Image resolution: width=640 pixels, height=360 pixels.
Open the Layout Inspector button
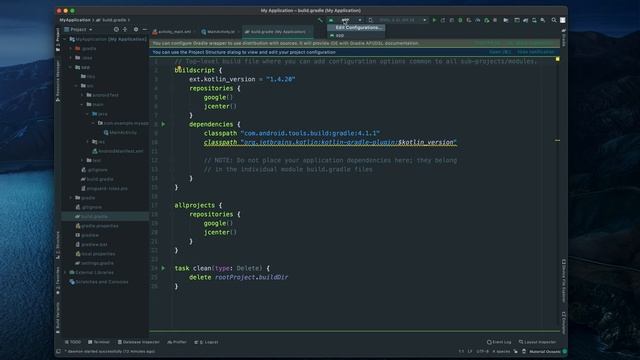[x=537, y=342]
